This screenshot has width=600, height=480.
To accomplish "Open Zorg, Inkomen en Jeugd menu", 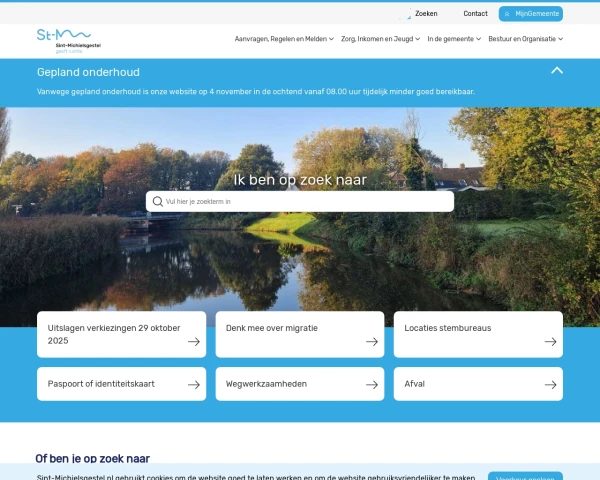I will click(x=380, y=39).
